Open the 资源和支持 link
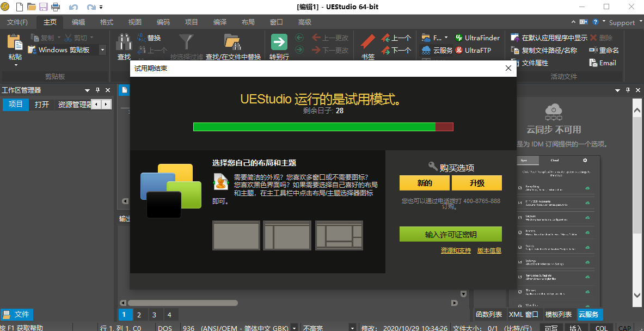 click(x=456, y=250)
